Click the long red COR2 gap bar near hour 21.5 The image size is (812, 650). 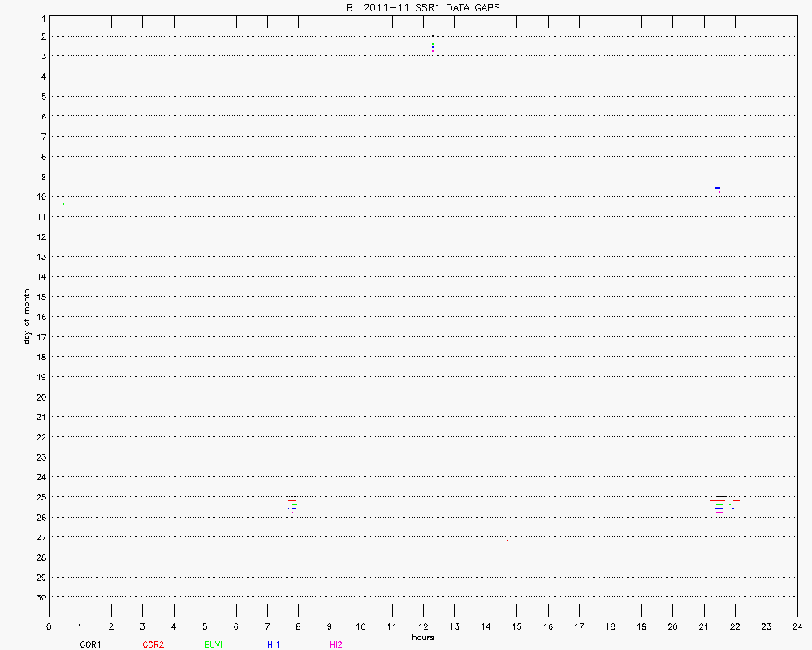click(718, 500)
